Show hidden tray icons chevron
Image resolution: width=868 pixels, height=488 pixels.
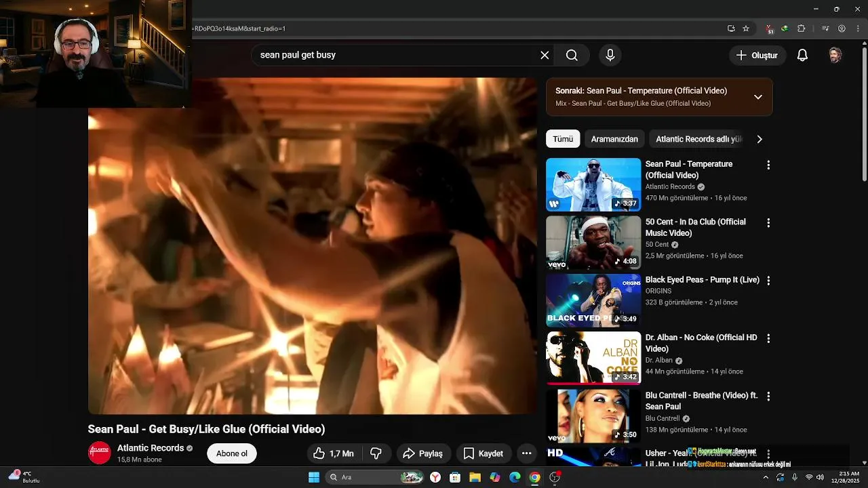click(x=766, y=477)
